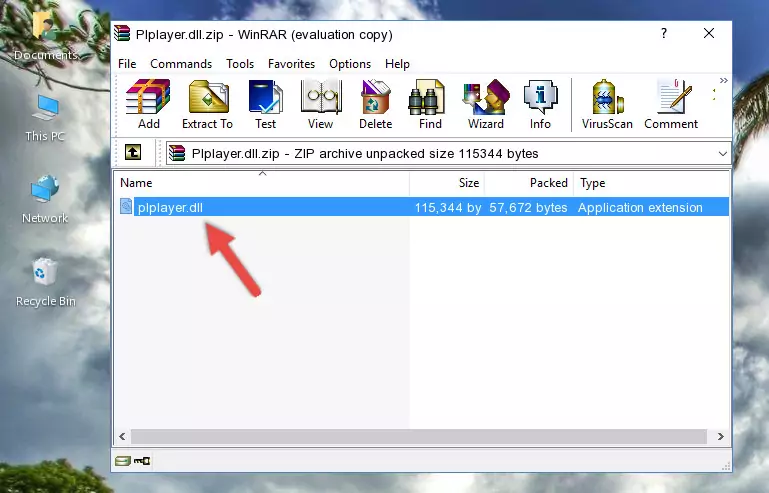The image size is (769, 493).
Task: Select the plplayer.dll file name
Action: coord(170,208)
